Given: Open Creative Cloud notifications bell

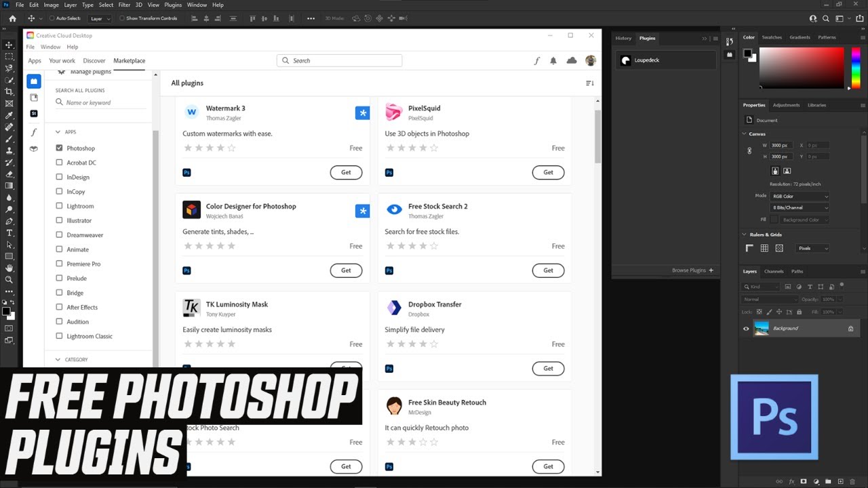Looking at the screenshot, I should click(553, 61).
